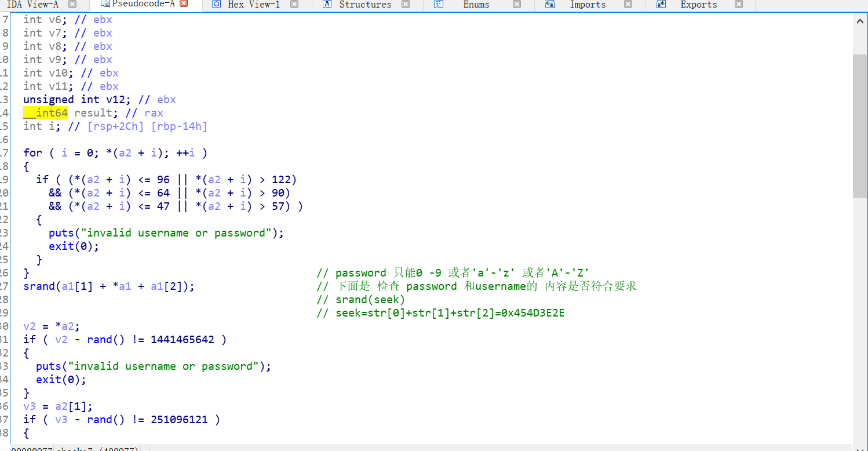The image size is (868, 451).
Task: Select the Enums tab
Action: [475, 5]
